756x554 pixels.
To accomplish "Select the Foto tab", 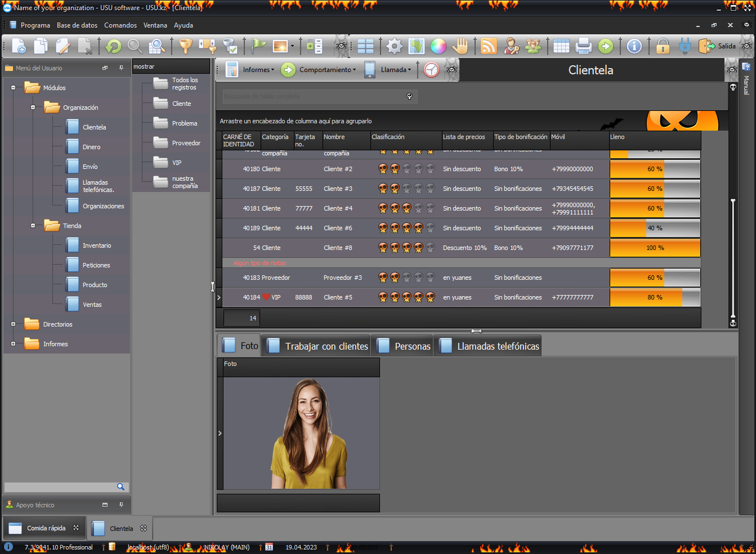I will click(240, 346).
